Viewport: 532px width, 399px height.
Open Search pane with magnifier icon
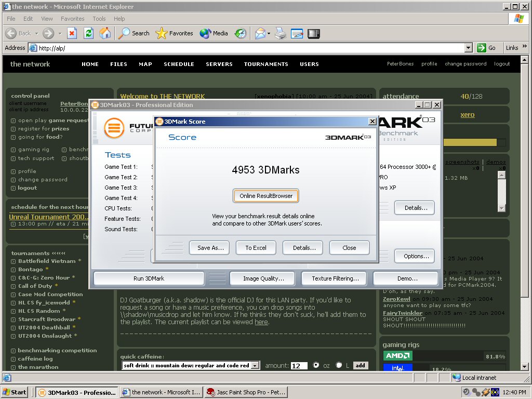124,33
